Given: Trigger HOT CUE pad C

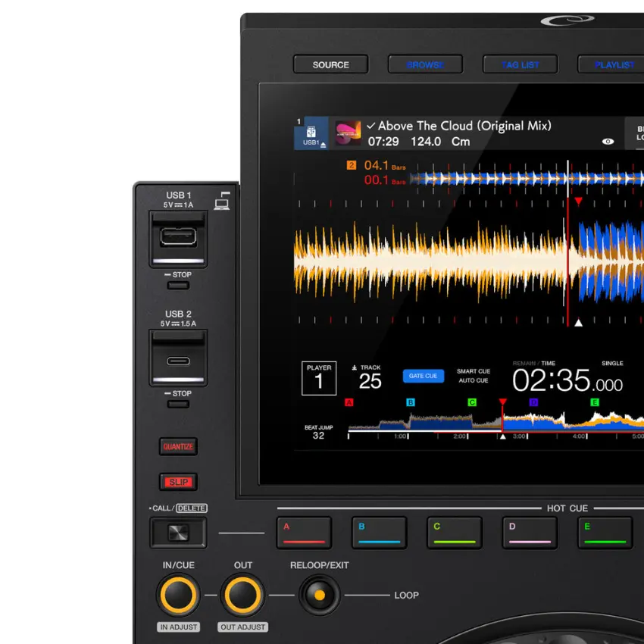Looking at the screenshot, I should pyautogui.click(x=455, y=533).
